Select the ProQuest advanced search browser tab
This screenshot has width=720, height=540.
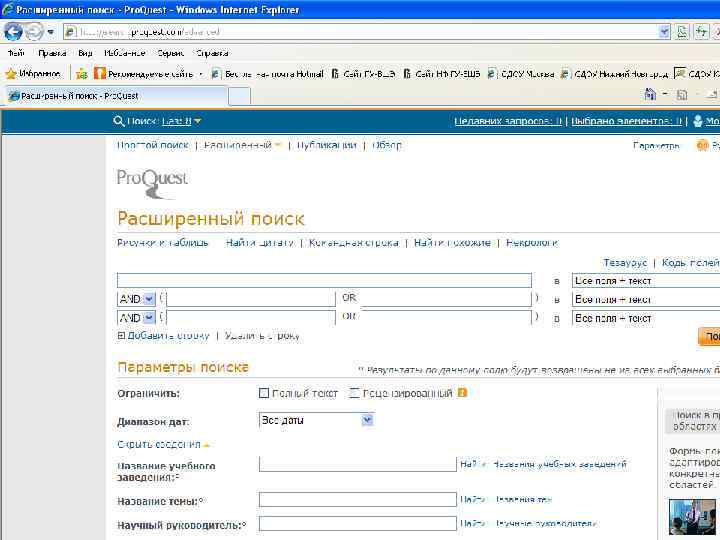115,96
